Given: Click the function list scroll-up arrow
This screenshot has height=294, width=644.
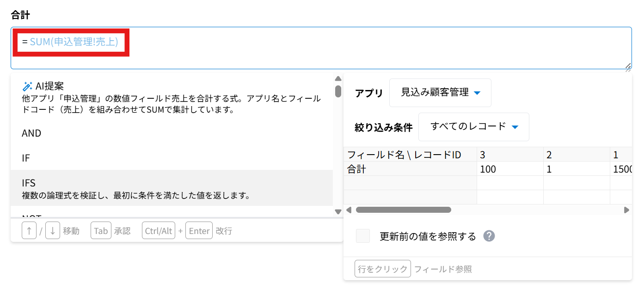Looking at the screenshot, I should [x=338, y=78].
